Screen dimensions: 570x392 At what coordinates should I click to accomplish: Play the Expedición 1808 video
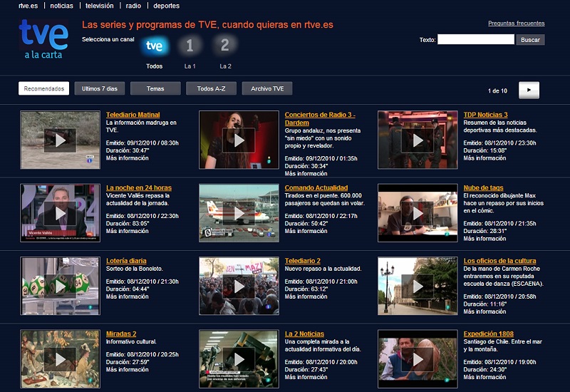tap(418, 359)
